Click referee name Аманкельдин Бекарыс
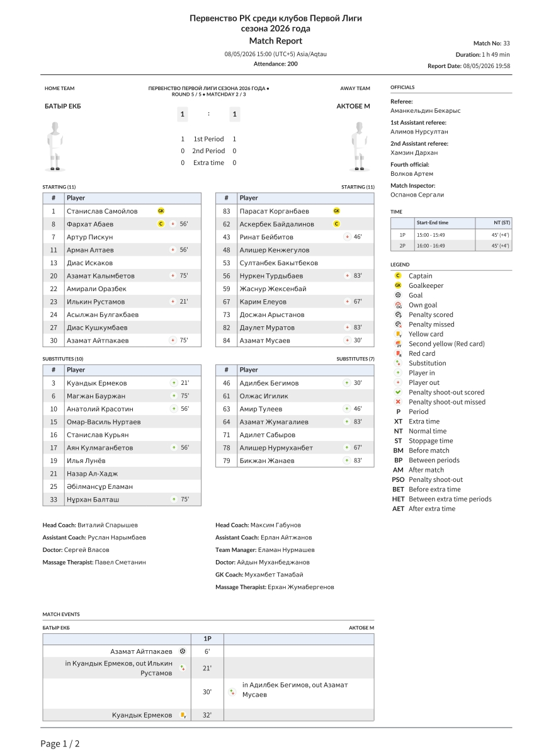This screenshot has height=756, width=534. tap(426, 110)
